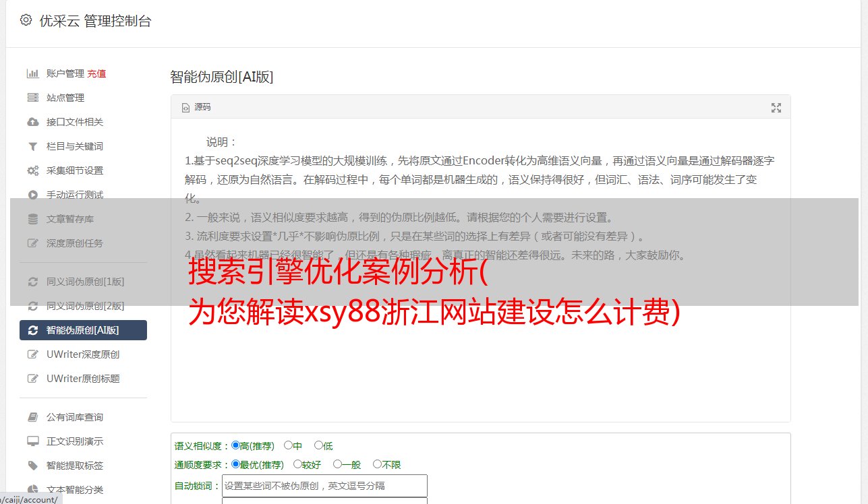Click the editor line starting 1.基于seq2seq

coord(480,161)
